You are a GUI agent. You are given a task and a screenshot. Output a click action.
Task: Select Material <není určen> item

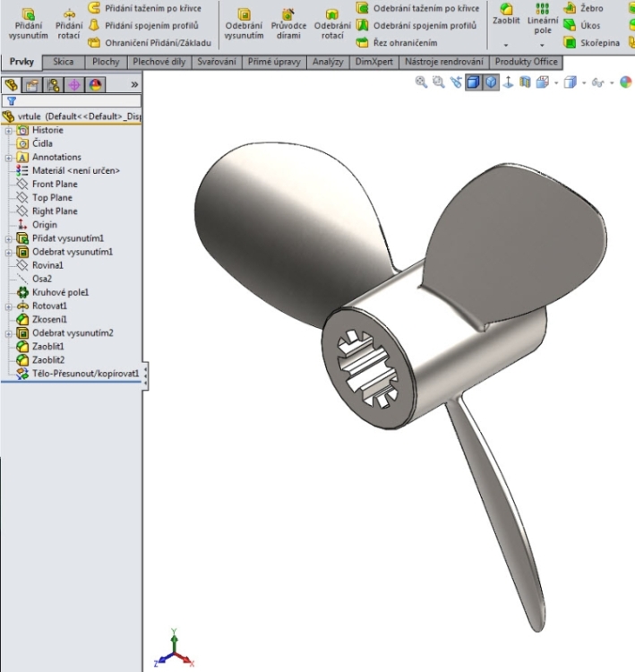[x=68, y=170]
